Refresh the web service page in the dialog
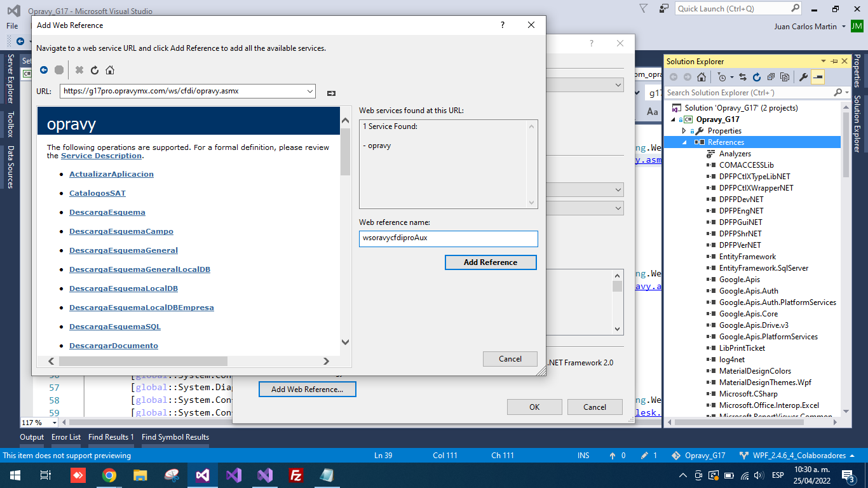 tap(95, 70)
